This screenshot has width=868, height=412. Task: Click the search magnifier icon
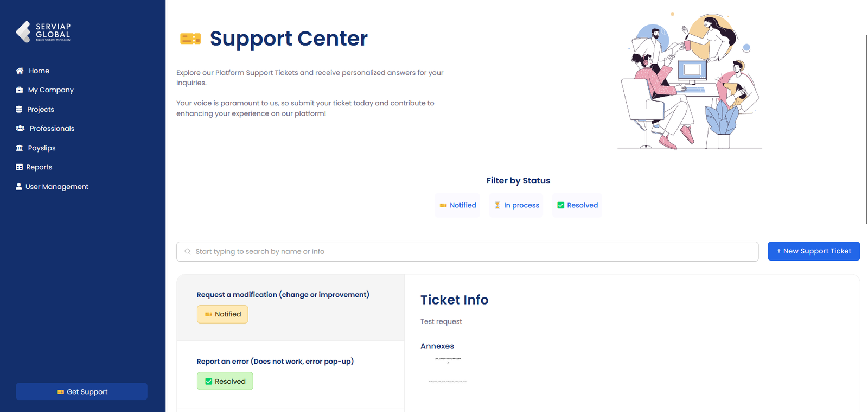[x=188, y=251]
